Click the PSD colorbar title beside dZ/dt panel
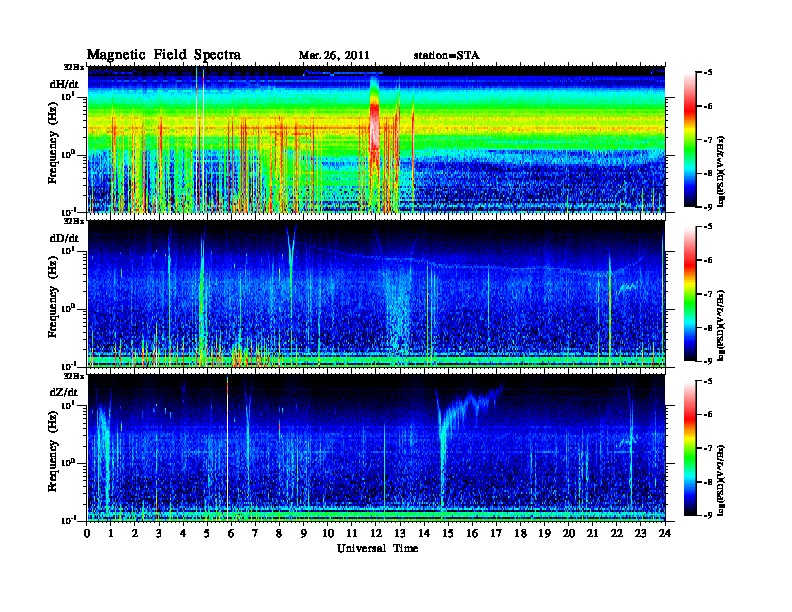The image size is (792, 612). point(721,480)
